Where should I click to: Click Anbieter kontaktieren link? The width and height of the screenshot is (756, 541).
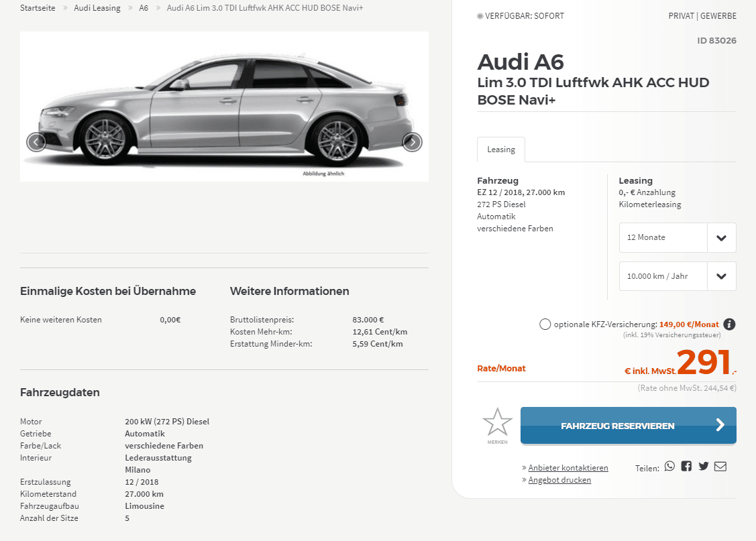[x=568, y=468]
